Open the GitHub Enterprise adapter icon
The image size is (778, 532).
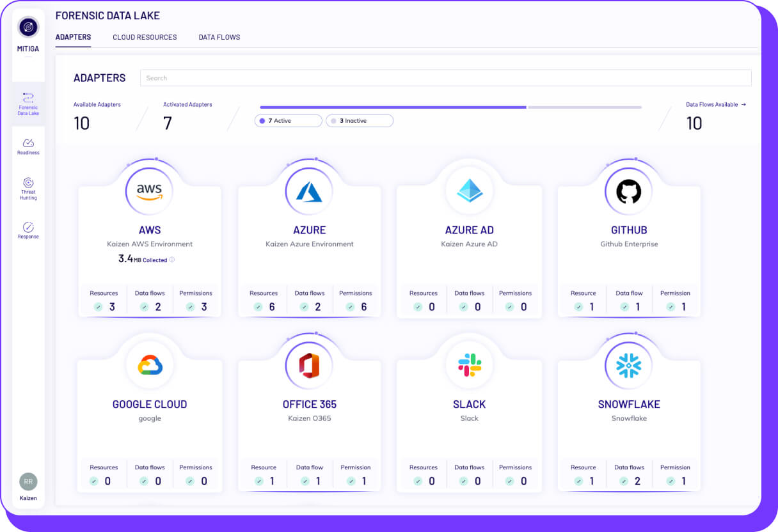point(628,190)
